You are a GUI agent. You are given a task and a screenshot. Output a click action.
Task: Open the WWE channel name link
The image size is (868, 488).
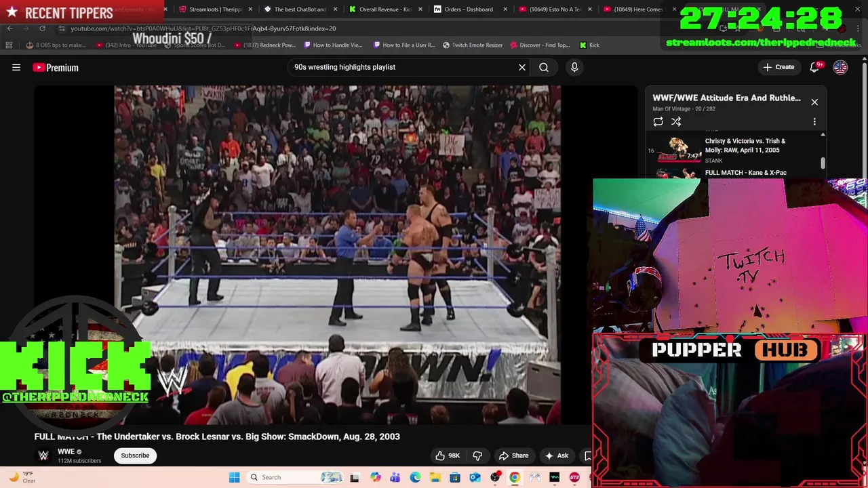coord(66,451)
